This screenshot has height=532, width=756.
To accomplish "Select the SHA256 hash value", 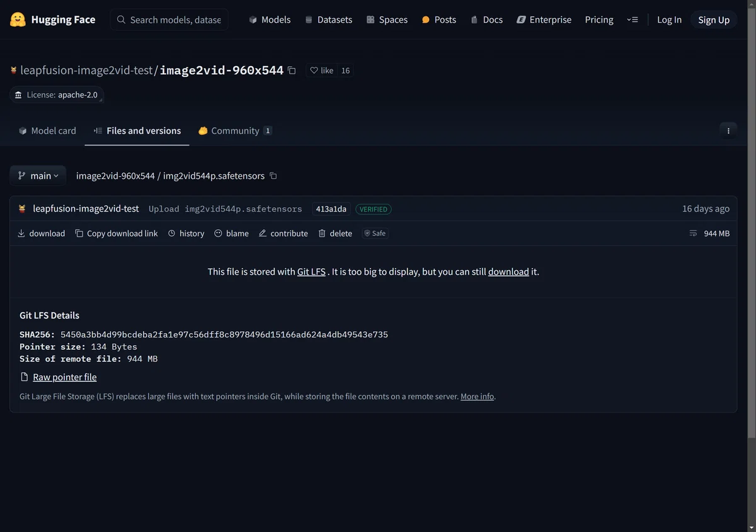I will point(224,334).
